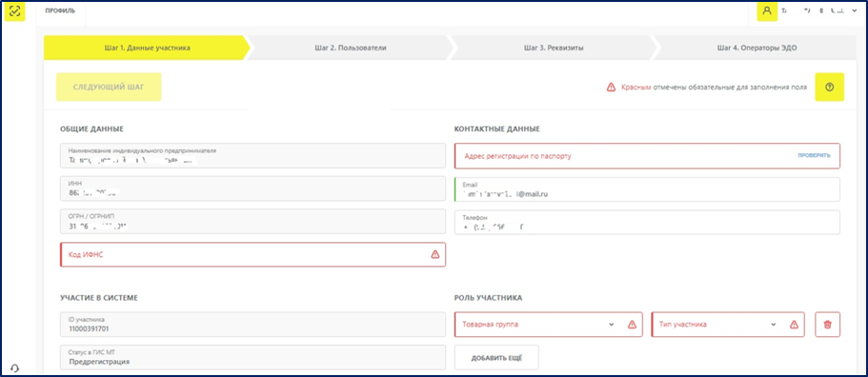Open the ПРОФИЛЬ tab in header
Screen dimensions: 868x377
coord(60,11)
